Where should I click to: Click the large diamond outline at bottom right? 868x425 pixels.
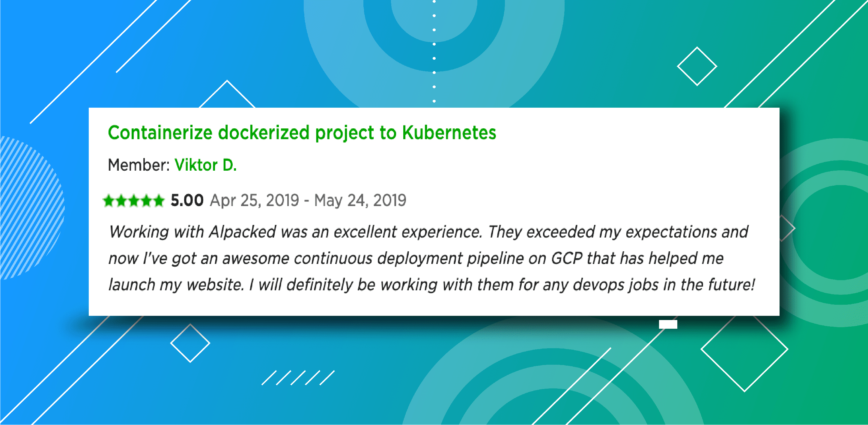pyautogui.click(x=744, y=349)
